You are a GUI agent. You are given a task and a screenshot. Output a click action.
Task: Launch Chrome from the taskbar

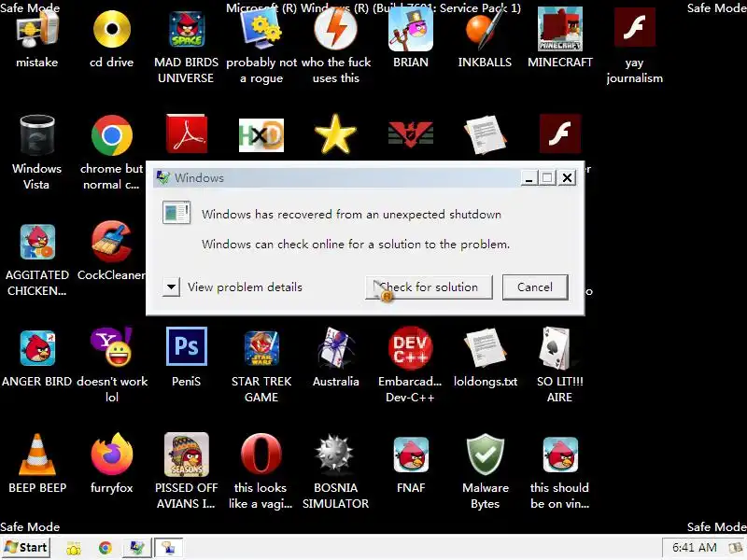[106, 548]
